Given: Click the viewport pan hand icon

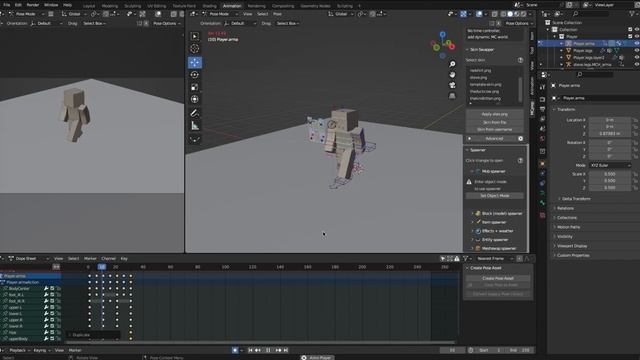Looking at the screenshot, I should coord(452,75).
